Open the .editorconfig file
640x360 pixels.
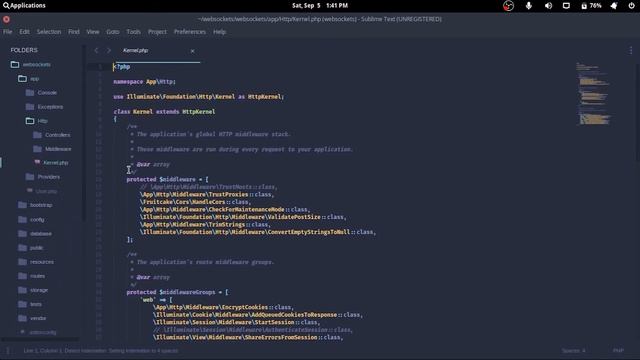(x=42, y=332)
